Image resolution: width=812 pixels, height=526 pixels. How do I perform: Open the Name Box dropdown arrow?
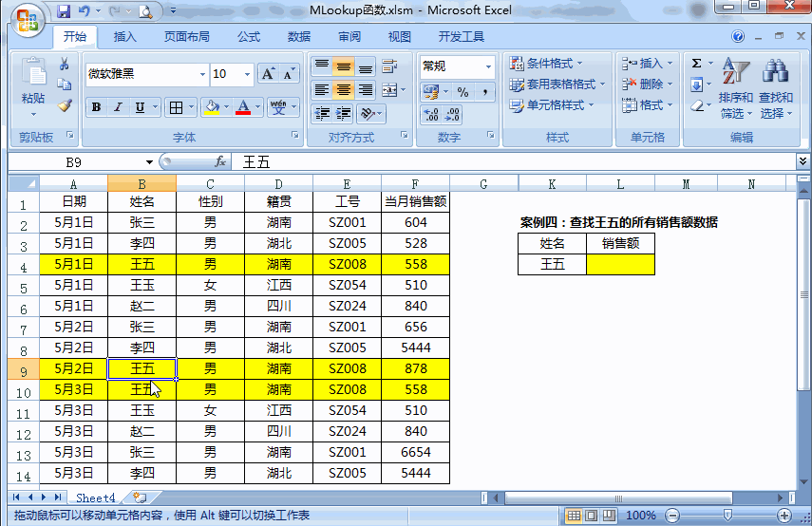(x=149, y=162)
